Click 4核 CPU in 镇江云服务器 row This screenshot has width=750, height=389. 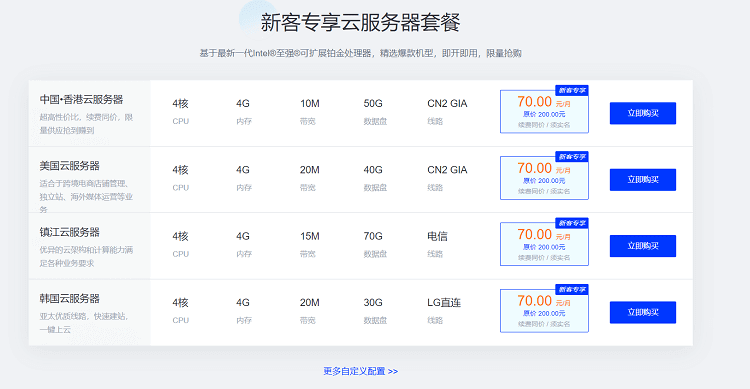(x=180, y=236)
